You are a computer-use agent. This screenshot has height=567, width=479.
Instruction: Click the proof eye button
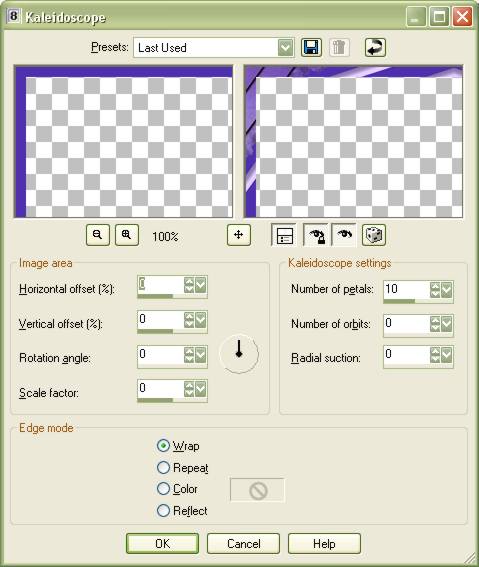tap(344, 235)
